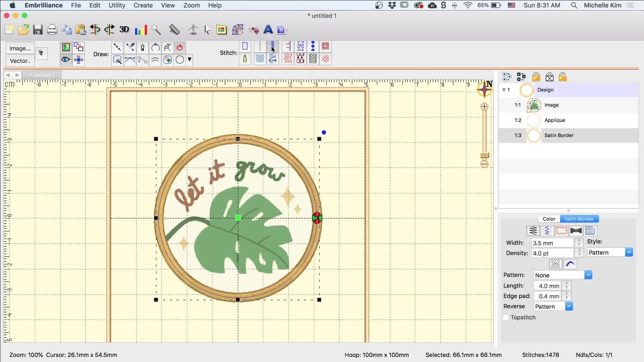The width and height of the screenshot is (644, 362).
Task: Select the circle draw tool
Action: (x=179, y=60)
